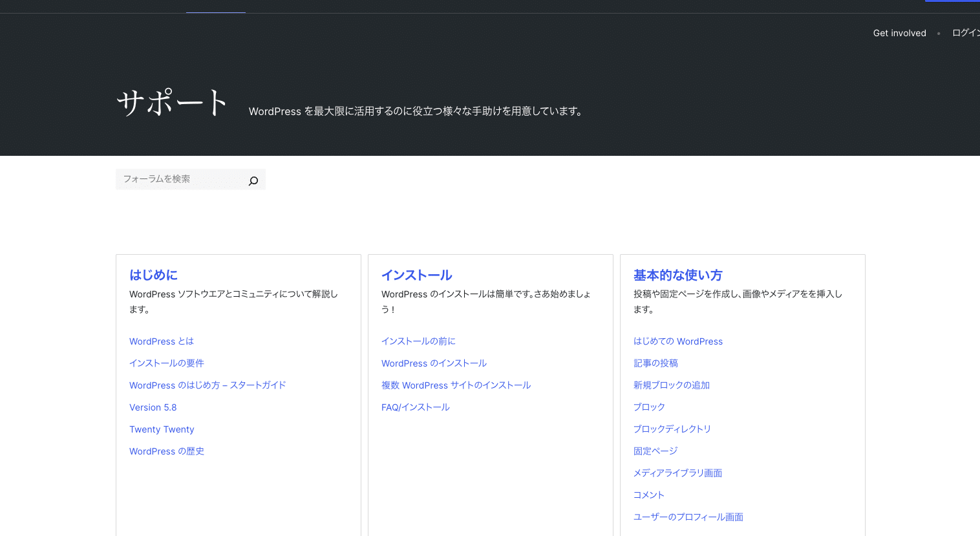Open はじめての WordPress link
This screenshot has height=536, width=980.
678,341
